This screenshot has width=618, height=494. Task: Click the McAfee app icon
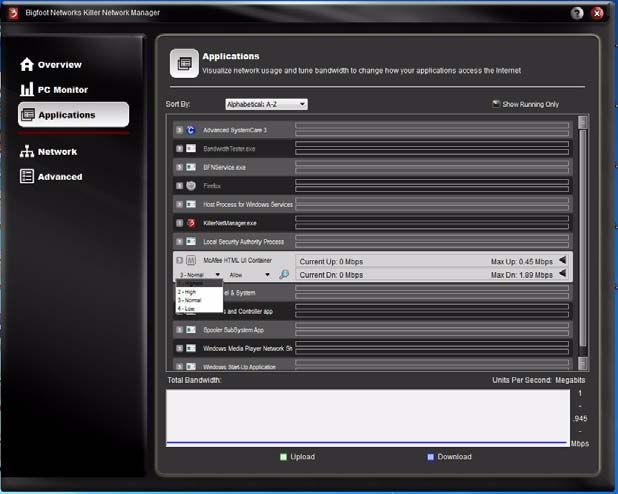point(191,260)
